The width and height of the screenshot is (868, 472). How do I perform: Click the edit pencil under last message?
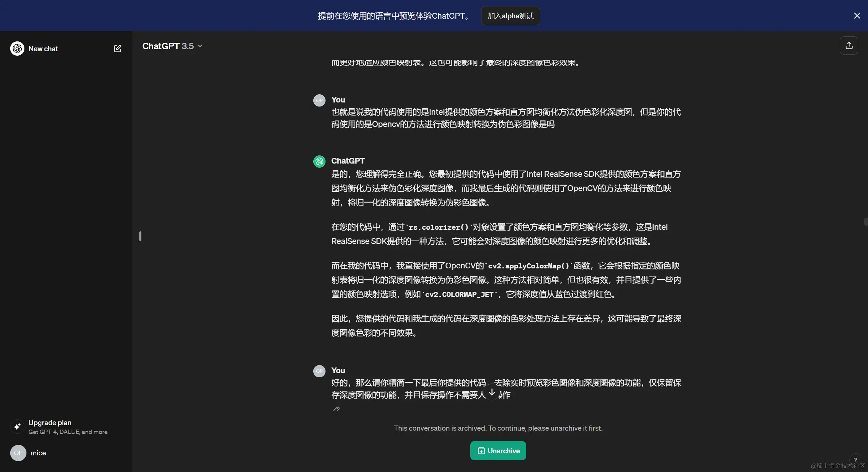pos(336,409)
